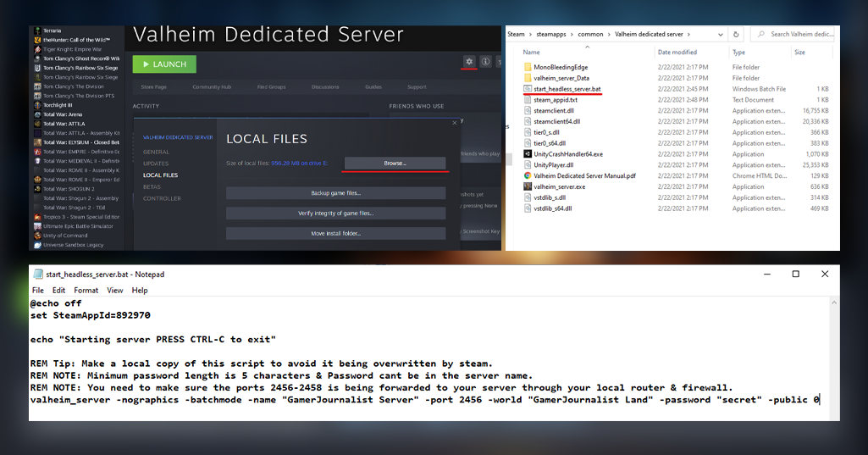
Task: Select start_headless_server.bat in Explorer
Action: (x=567, y=89)
